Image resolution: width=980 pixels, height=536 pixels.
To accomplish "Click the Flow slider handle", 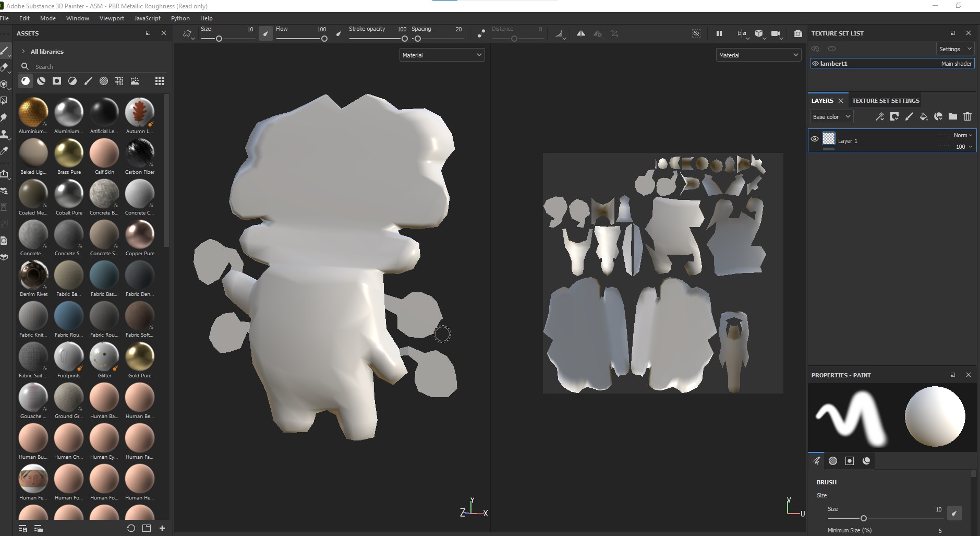I will point(324,39).
